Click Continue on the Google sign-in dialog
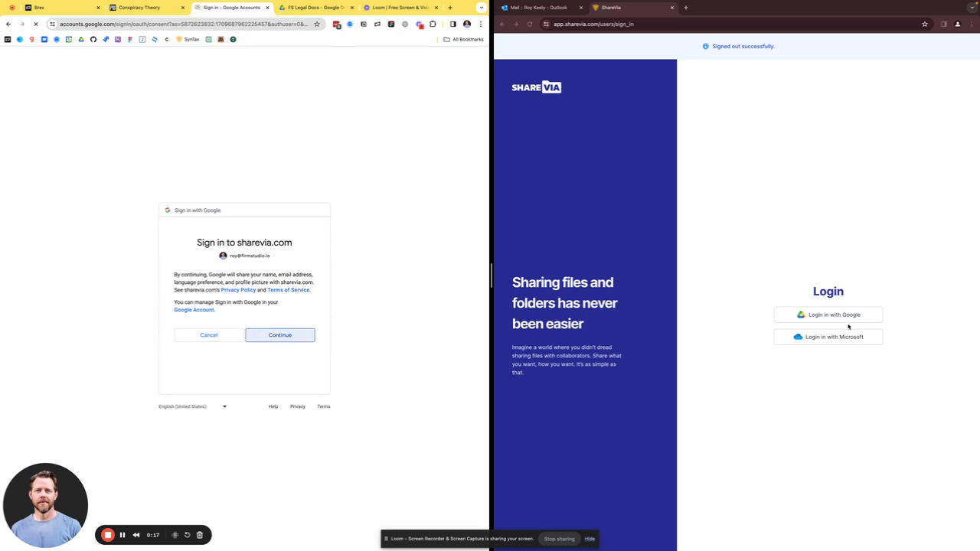The width and height of the screenshot is (980, 551). [279, 335]
